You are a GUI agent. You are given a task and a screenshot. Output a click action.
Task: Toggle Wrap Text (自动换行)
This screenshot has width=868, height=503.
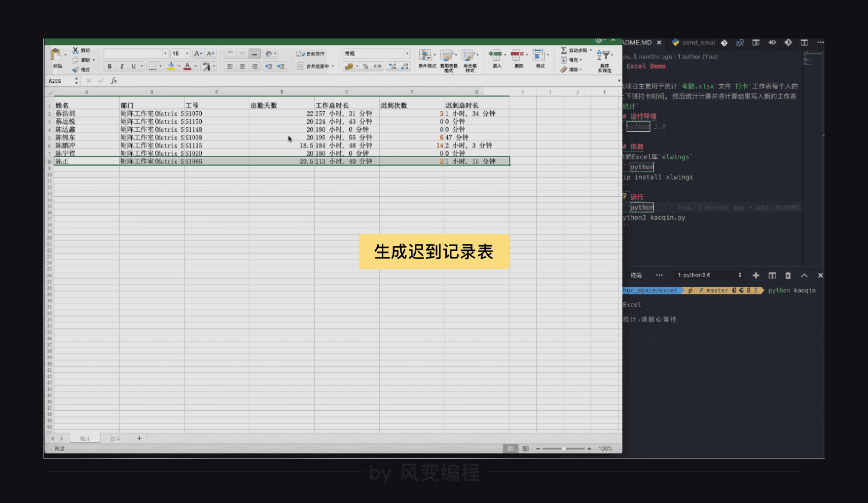coord(311,54)
